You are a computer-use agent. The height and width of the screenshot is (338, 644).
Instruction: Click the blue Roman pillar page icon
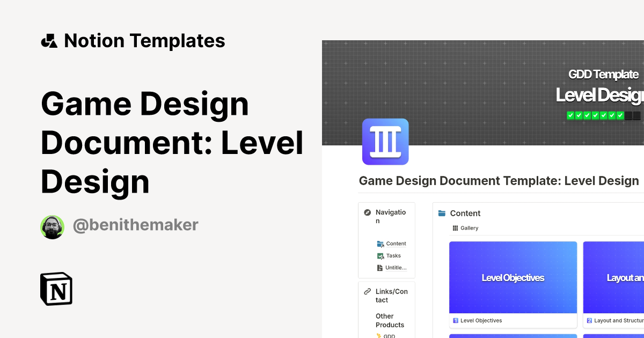tap(385, 142)
